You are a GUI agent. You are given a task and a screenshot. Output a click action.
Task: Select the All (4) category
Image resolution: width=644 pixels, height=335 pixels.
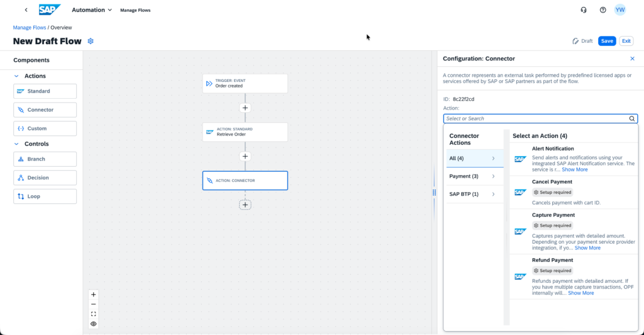[475, 158]
